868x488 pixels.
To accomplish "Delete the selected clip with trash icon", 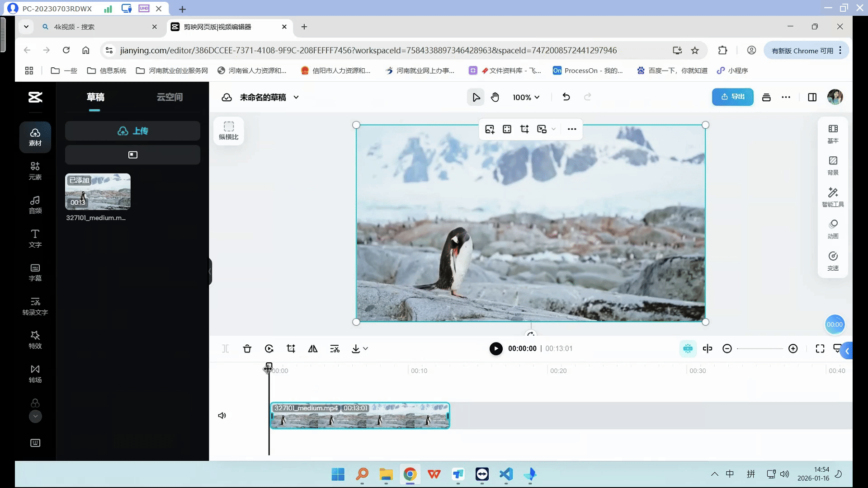I will 247,349.
